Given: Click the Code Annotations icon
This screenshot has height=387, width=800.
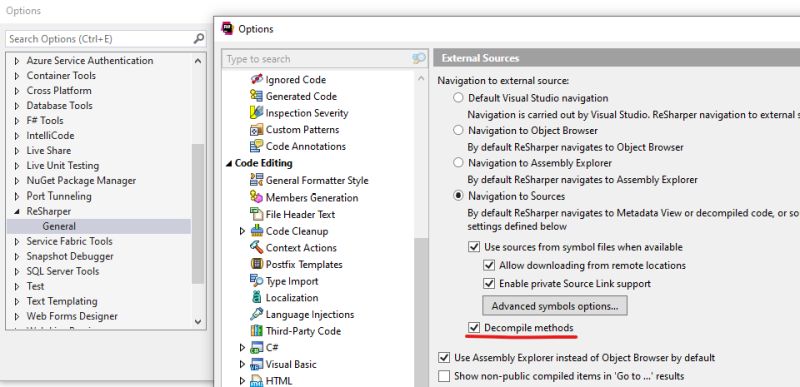Looking at the screenshot, I should [x=257, y=146].
